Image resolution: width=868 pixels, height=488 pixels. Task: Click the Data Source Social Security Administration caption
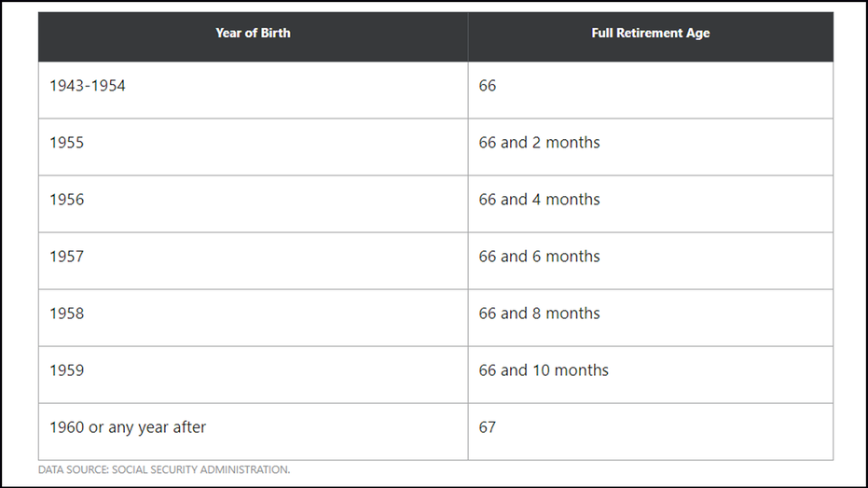pos(164,469)
